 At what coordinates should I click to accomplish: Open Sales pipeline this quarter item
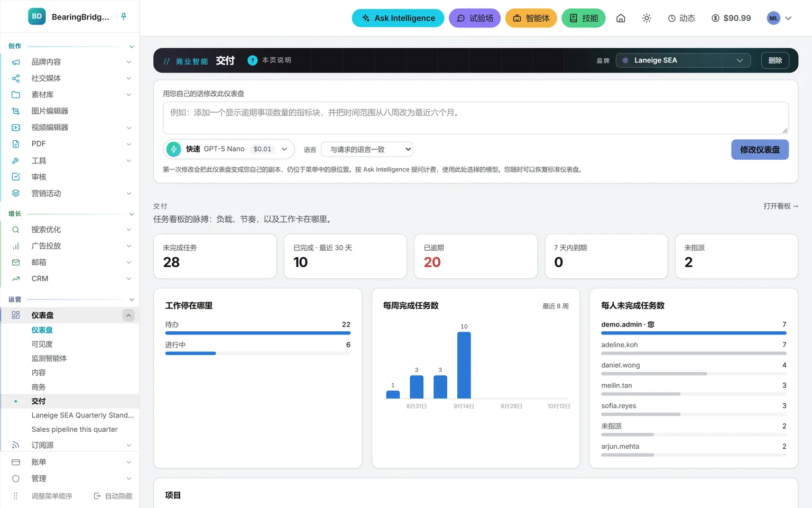pyautogui.click(x=75, y=429)
